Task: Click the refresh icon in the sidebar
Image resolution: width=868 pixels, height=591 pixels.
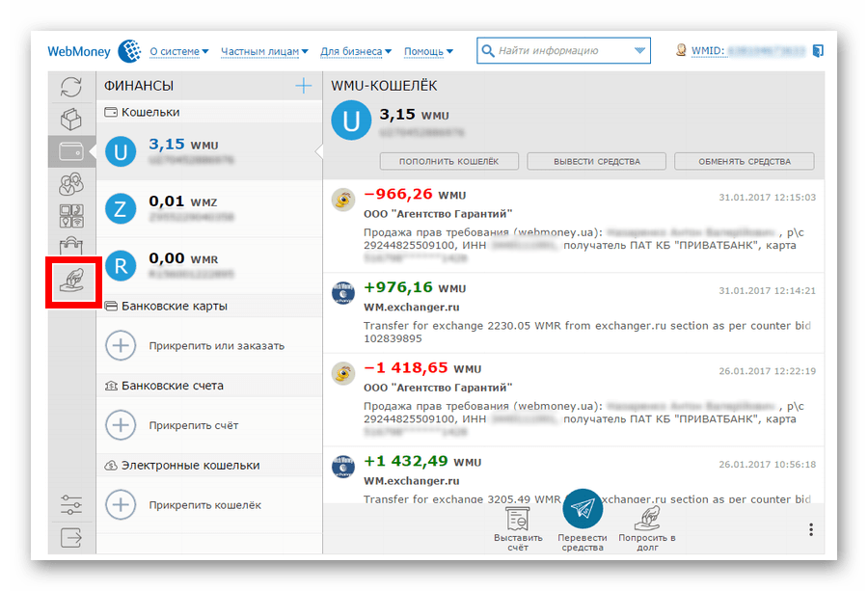Action: tap(71, 88)
